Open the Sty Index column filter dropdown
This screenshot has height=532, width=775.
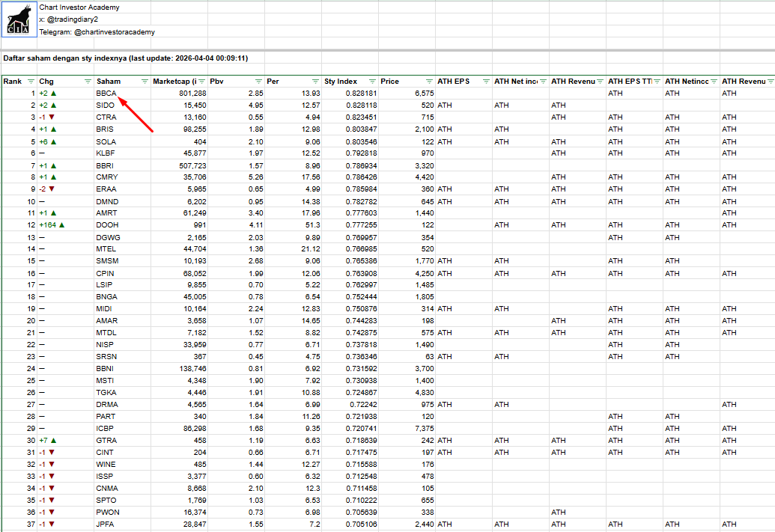point(372,82)
